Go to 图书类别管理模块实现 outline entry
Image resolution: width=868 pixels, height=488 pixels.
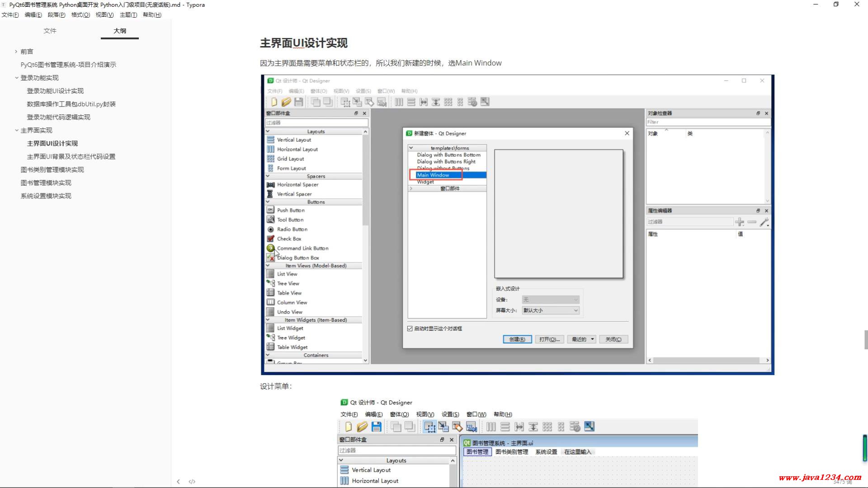(52, 169)
